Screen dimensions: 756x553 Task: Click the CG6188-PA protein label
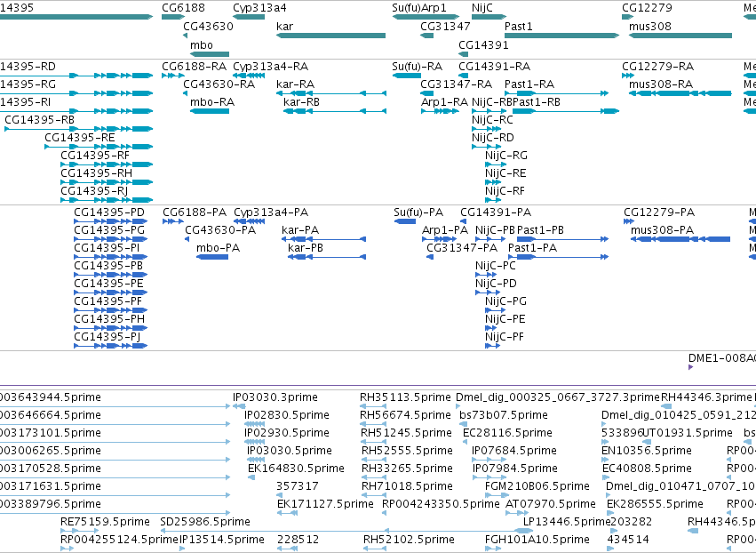[195, 212]
